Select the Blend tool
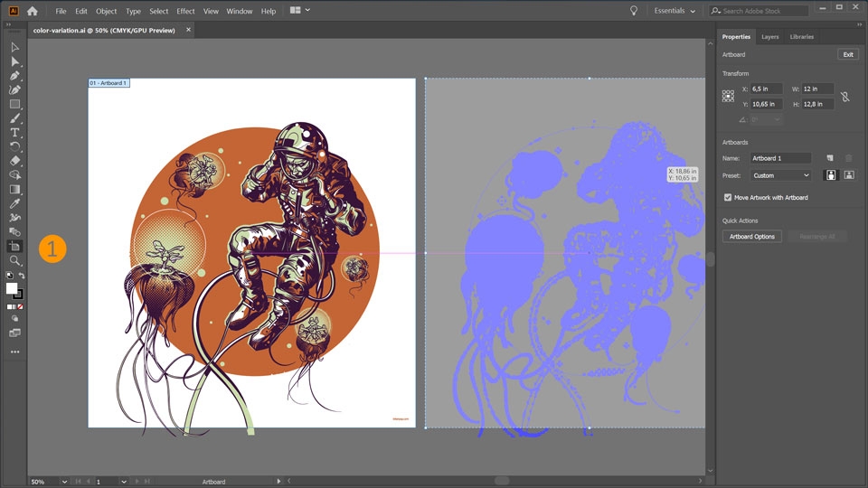Viewport: 868px width, 488px height. tap(15, 232)
